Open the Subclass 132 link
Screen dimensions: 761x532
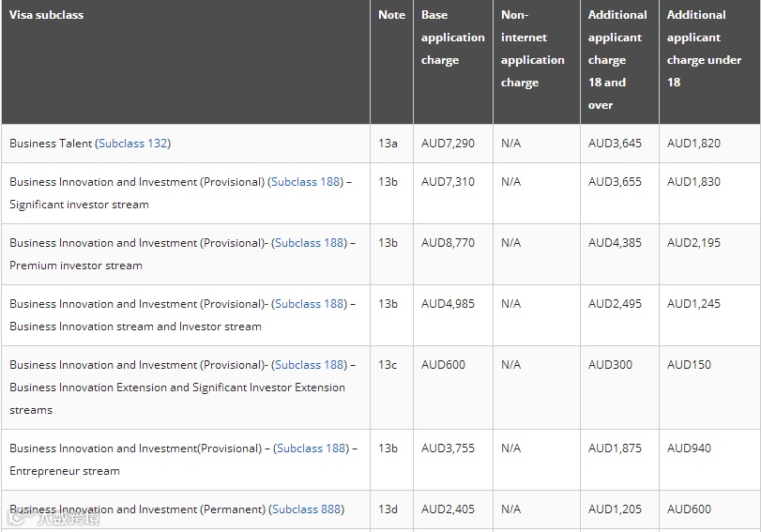coord(133,144)
